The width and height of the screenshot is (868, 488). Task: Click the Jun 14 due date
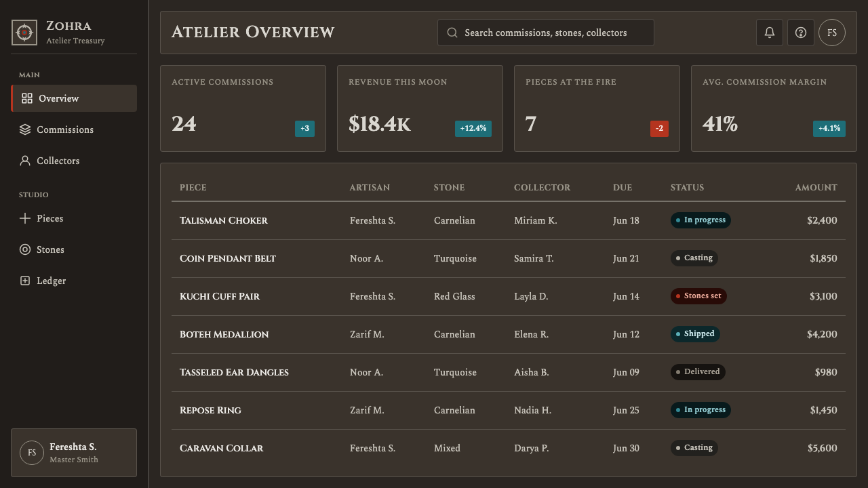click(626, 296)
